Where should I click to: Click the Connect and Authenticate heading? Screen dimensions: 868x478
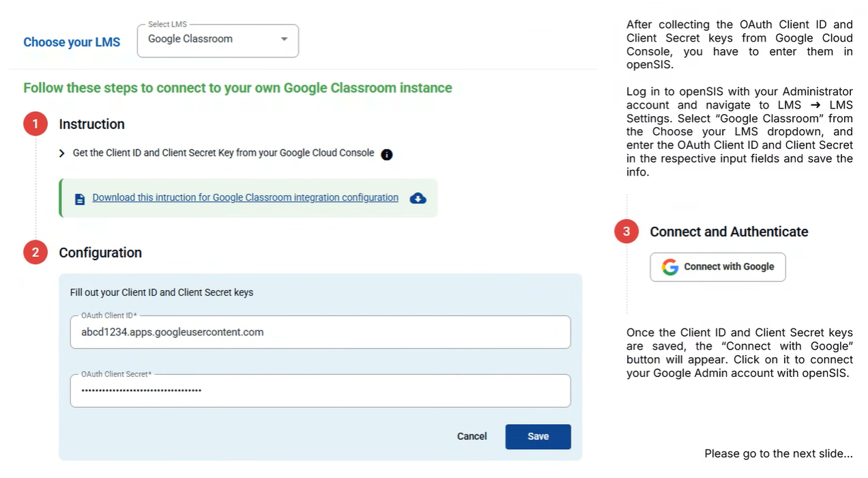(x=729, y=231)
